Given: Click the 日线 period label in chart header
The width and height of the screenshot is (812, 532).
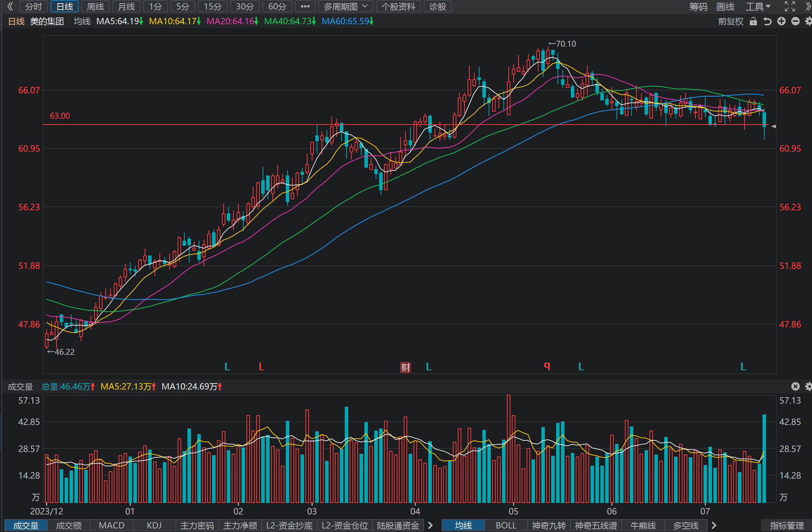Looking at the screenshot, I should coord(16,21).
